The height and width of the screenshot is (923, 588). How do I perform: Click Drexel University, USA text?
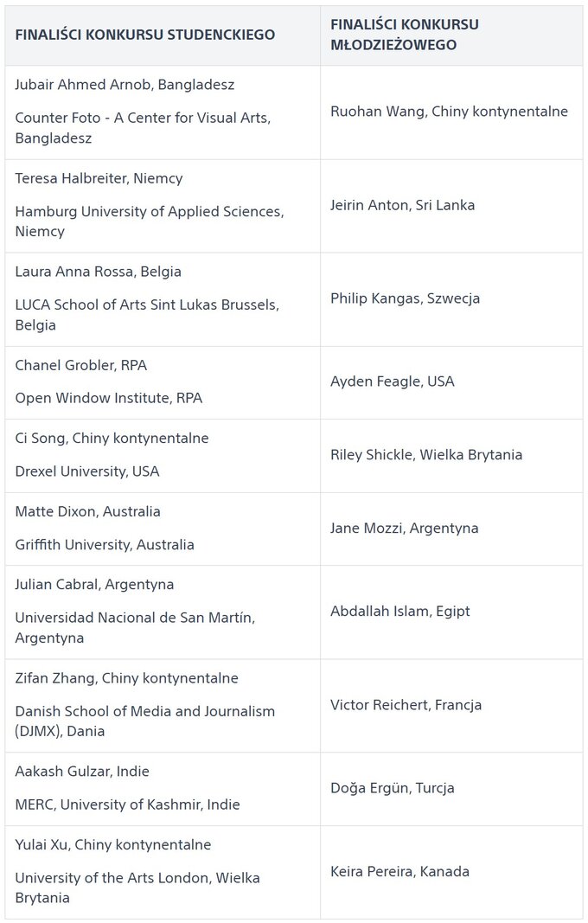86,471
